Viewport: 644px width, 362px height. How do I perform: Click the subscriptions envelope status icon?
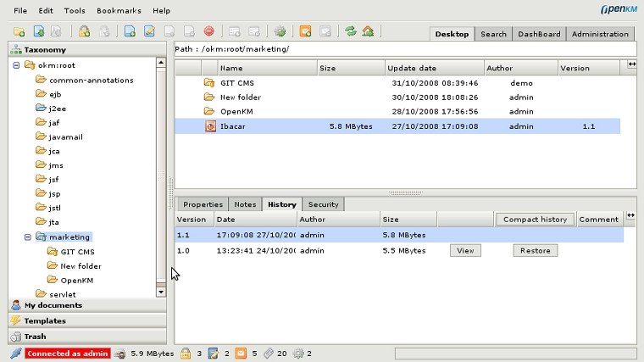point(241,354)
